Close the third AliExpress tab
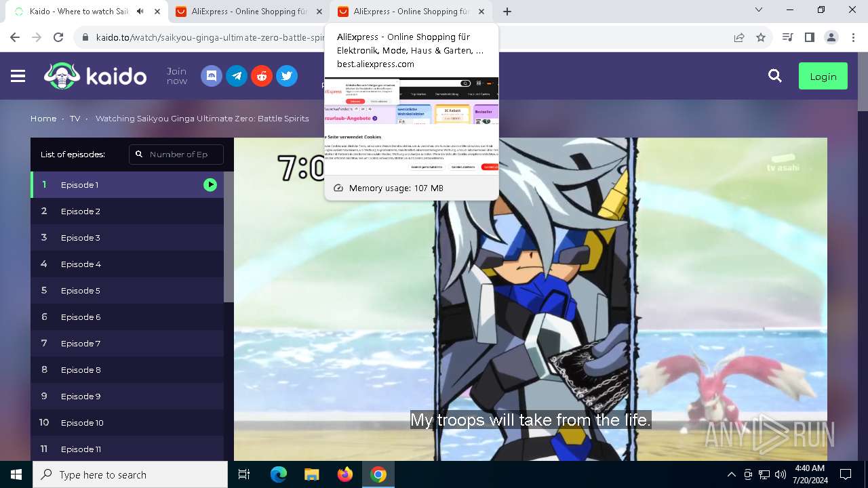868x488 pixels. coord(481,12)
